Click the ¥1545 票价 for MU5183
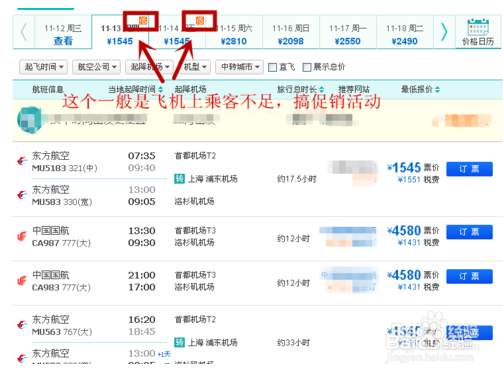This screenshot has width=503, height=375. (413, 168)
